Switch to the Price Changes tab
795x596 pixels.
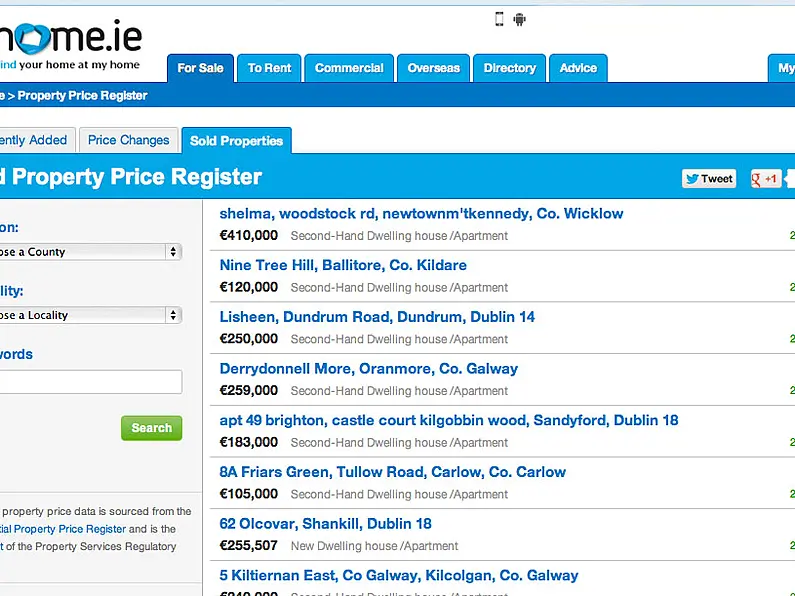129,140
